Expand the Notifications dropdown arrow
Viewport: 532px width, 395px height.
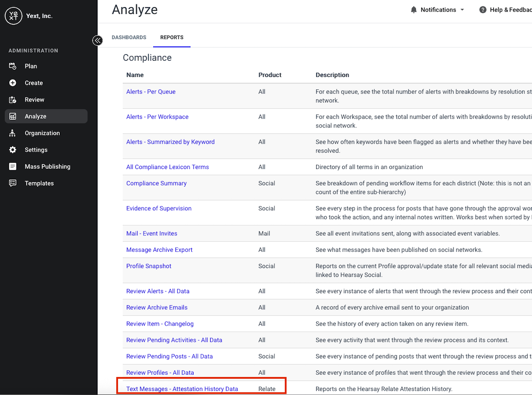(x=462, y=10)
